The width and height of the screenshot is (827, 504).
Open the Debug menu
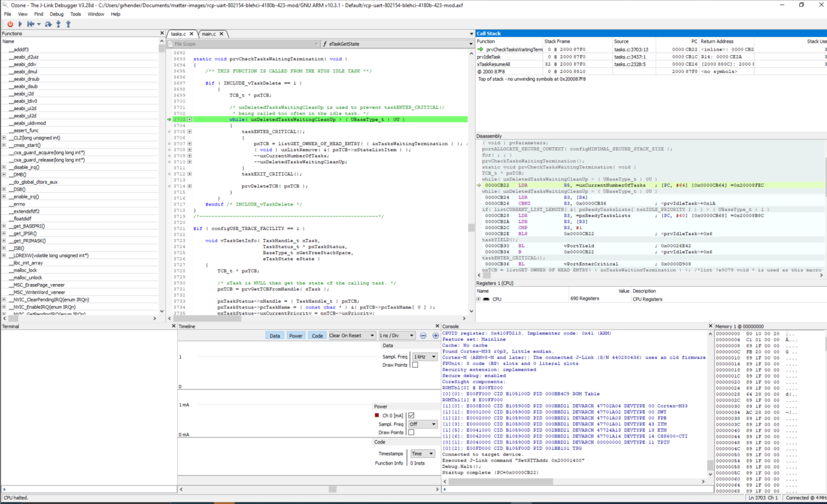tap(56, 14)
